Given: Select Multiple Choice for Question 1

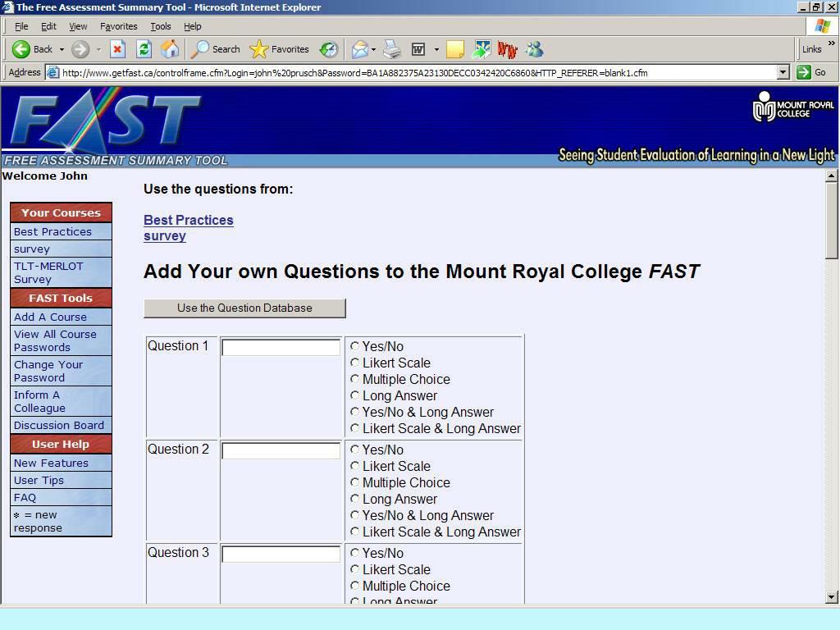Looking at the screenshot, I should [x=354, y=379].
